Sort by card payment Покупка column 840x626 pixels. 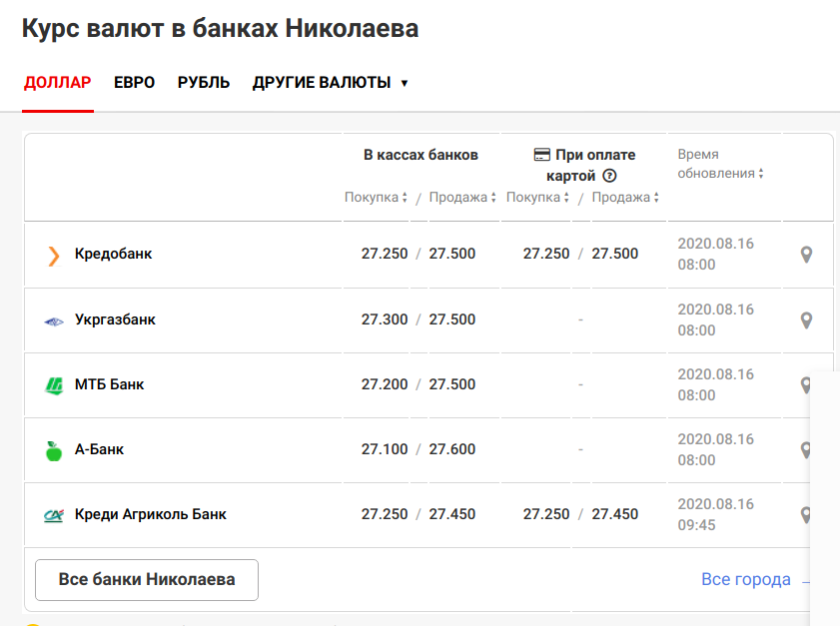click(537, 197)
